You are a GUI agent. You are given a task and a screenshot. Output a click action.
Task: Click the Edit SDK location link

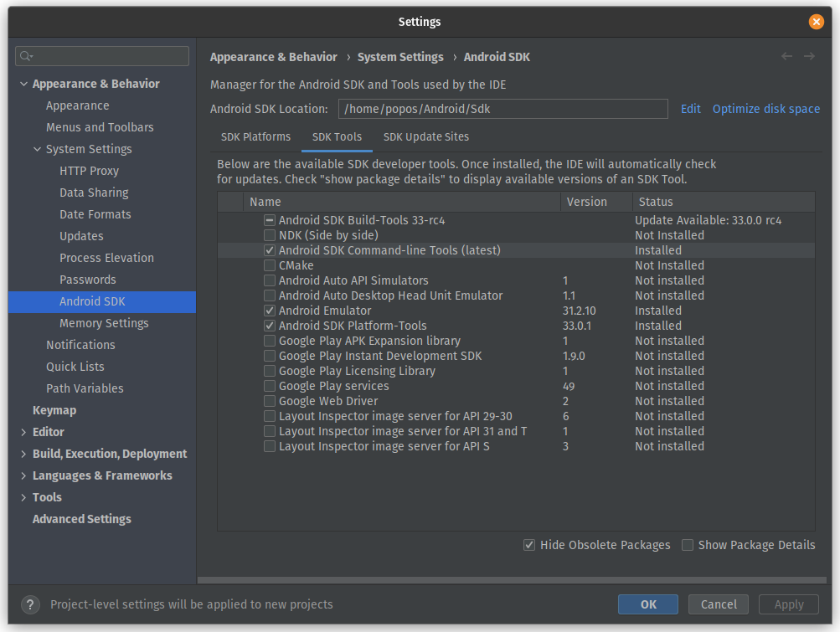pos(691,109)
